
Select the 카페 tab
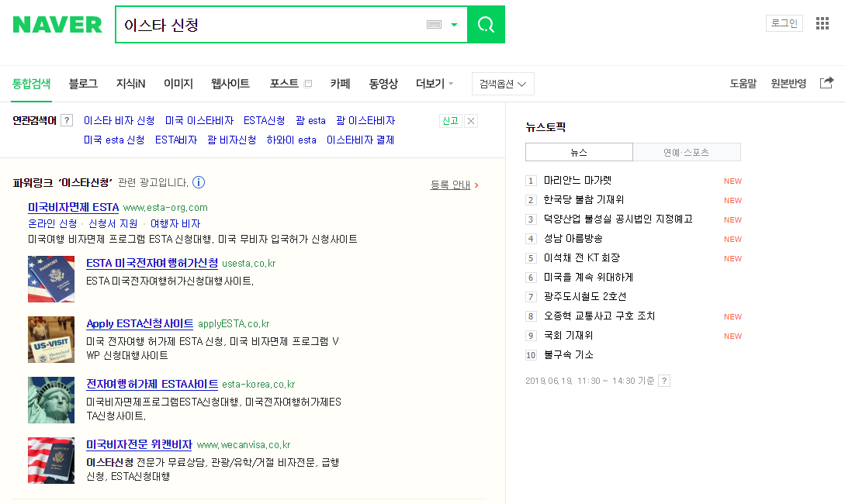(340, 84)
